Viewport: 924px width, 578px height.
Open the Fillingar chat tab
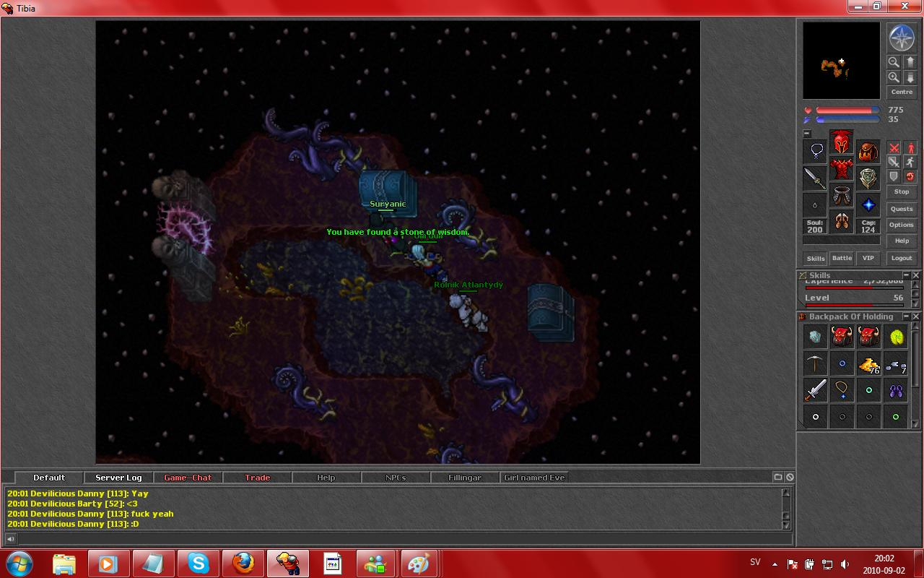coord(465,478)
